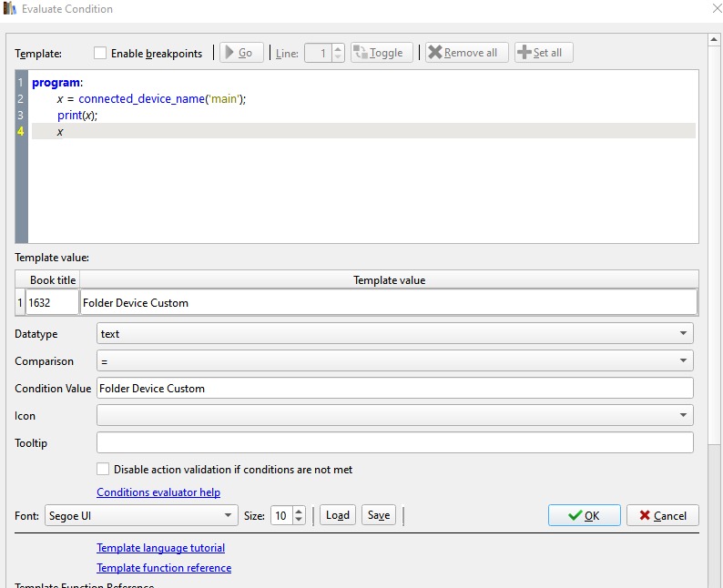Click the Line number field

tap(319, 53)
